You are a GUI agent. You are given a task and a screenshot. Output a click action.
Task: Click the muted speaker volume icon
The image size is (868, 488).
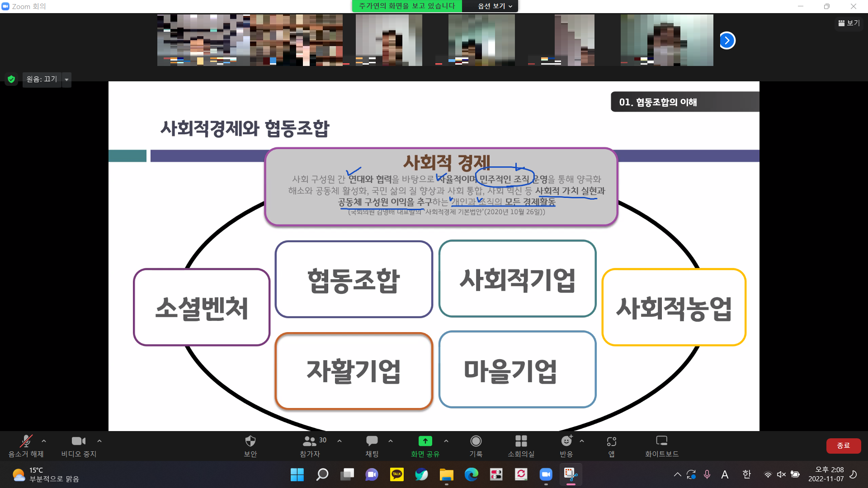click(x=781, y=474)
